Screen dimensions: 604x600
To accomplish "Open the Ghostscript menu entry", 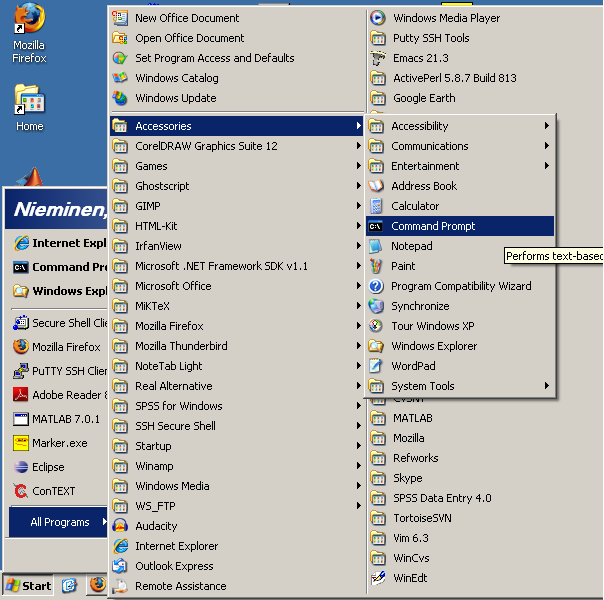I will tap(237, 186).
